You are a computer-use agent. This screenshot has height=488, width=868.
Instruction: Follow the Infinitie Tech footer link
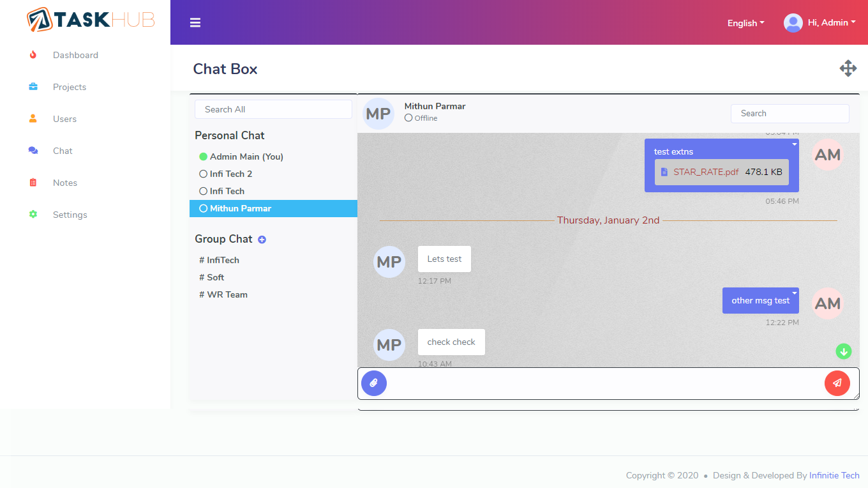[x=834, y=475]
